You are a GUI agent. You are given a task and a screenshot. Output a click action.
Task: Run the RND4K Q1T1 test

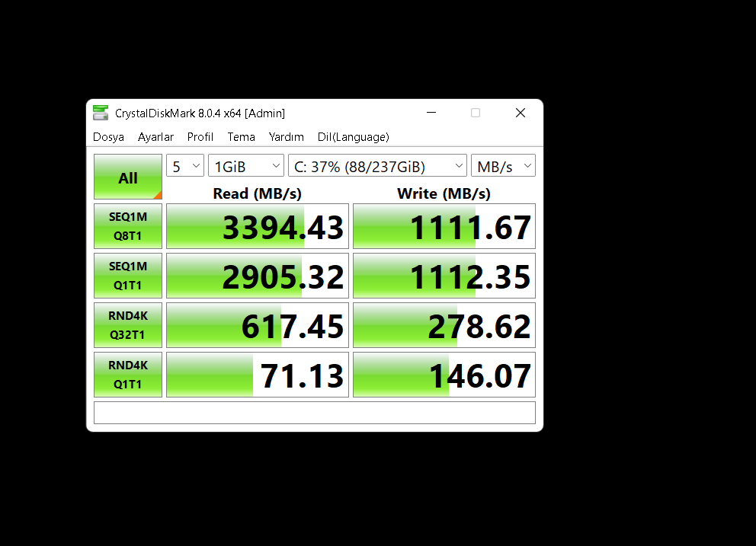pyautogui.click(x=128, y=375)
